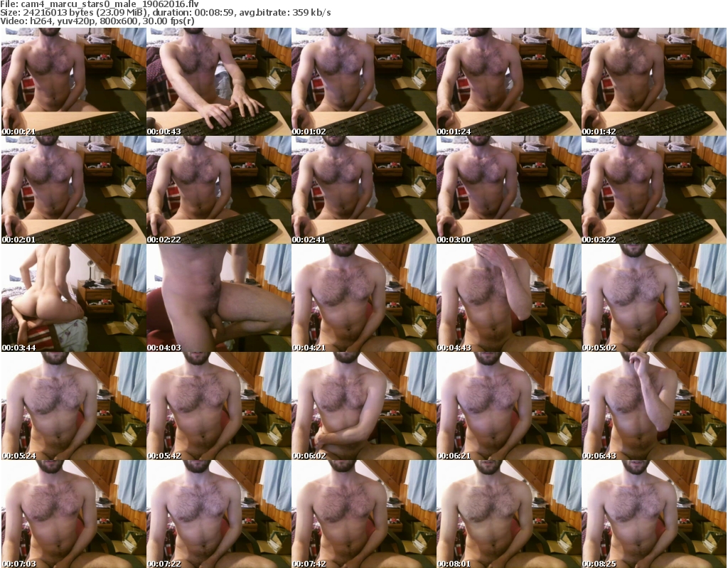This screenshot has height=568, width=728.
Task: Pick the frame marked 00:03:44
Action: 73,298
